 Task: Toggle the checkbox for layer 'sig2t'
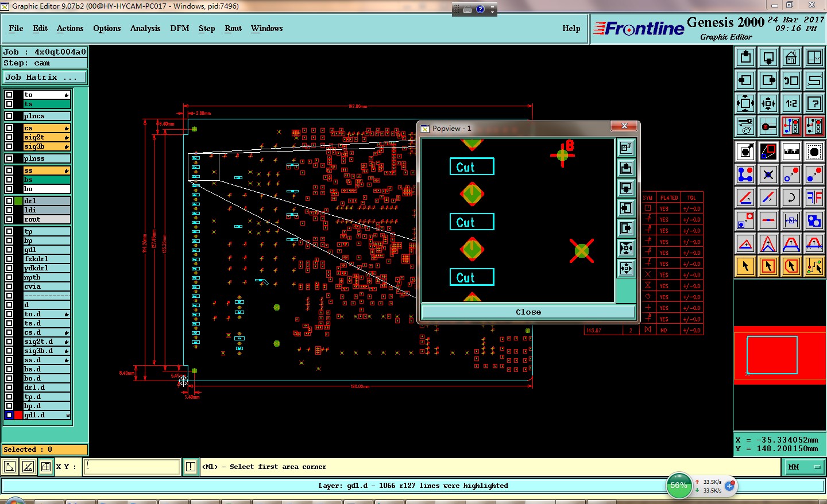(9, 137)
